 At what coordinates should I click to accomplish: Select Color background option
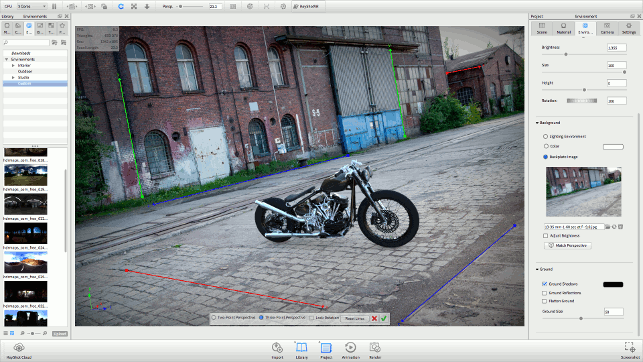(x=545, y=146)
